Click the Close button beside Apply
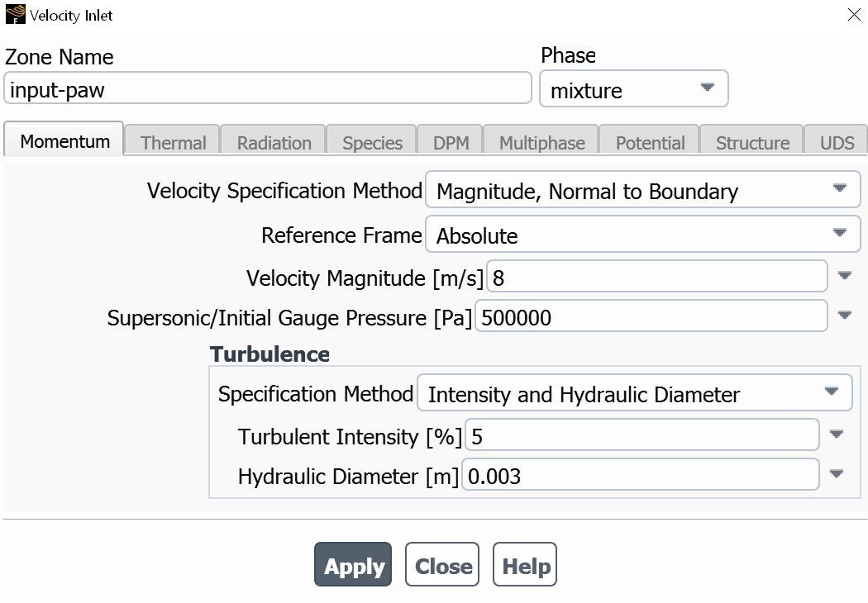868x603 pixels. [x=442, y=565]
